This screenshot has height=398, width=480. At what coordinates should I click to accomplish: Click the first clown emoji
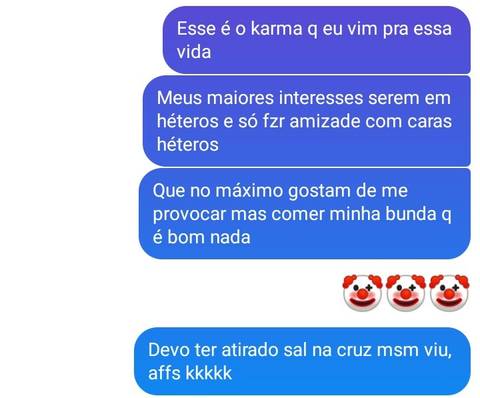coord(362,293)
